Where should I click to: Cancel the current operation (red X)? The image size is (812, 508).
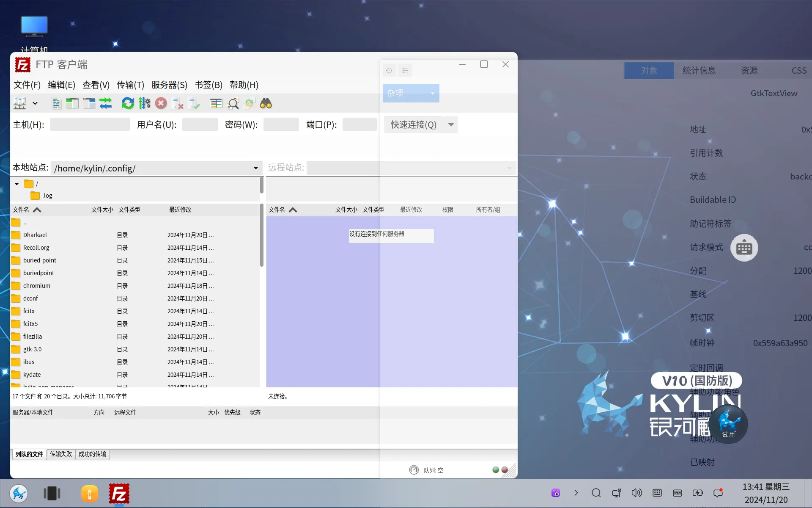tap(161, 103)
